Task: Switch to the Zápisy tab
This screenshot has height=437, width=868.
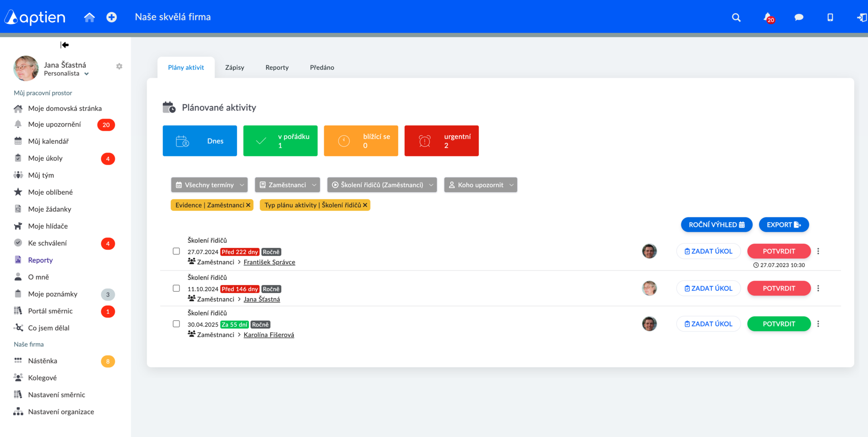Action: tap(235, 67)
